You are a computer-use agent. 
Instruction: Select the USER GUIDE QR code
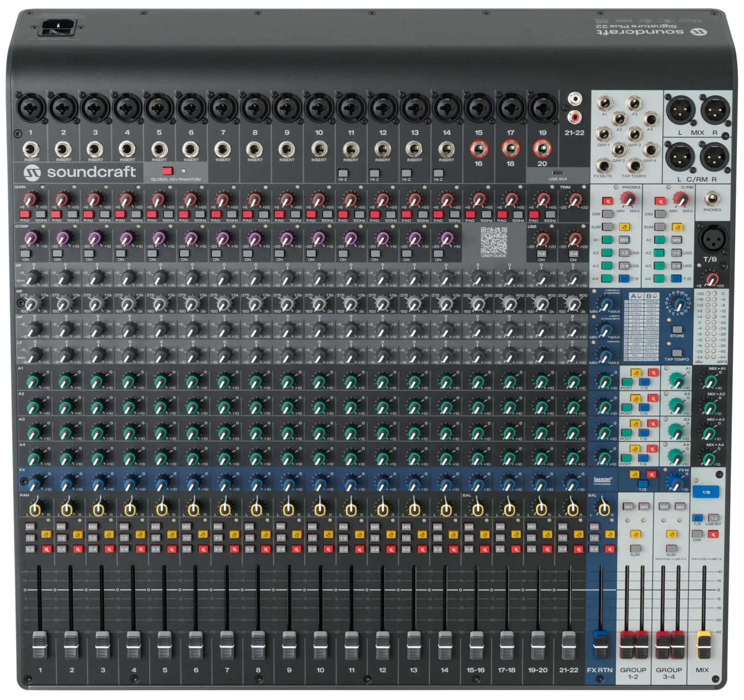[494, 240]
